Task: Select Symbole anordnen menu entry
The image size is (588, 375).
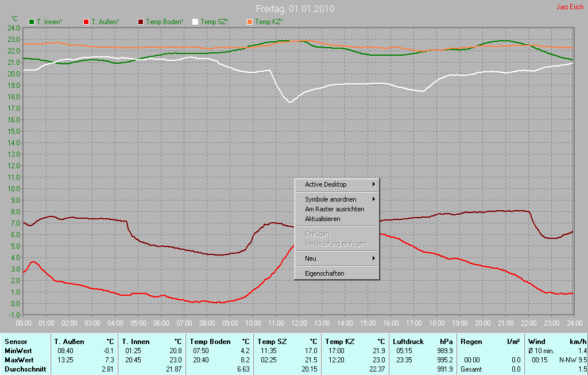Action: (x=330, y=199)
